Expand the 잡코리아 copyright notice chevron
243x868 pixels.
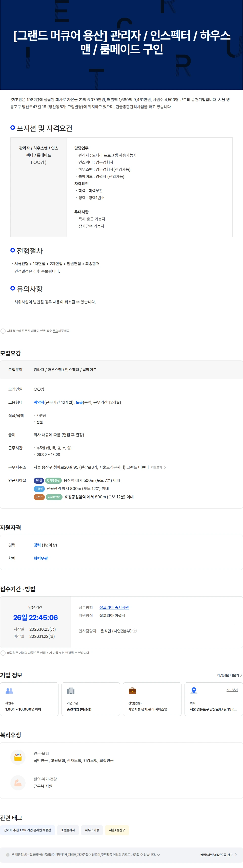[x=158, y=855]
